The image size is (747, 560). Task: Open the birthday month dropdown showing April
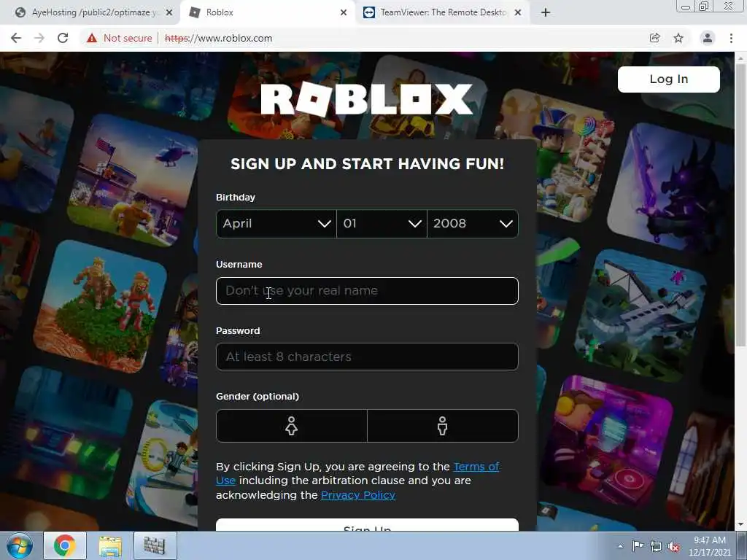pyautogui.click(x=276, y=223)
